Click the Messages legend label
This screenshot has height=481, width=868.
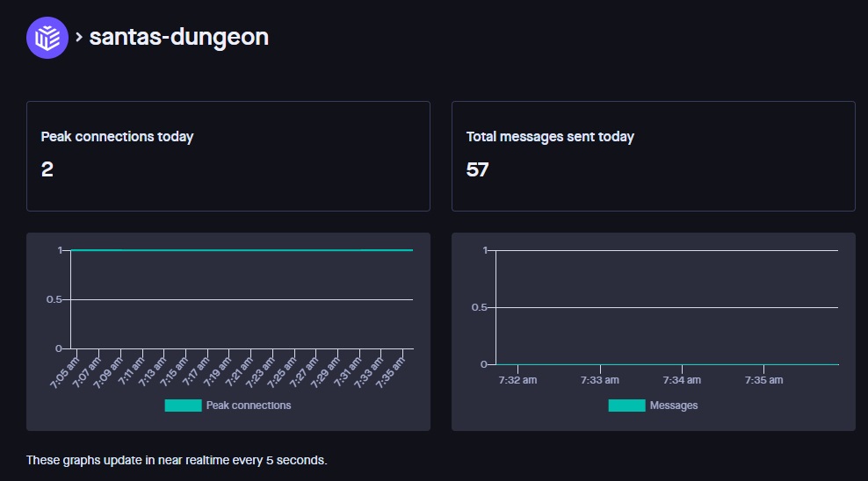click(x=673, y=406)
